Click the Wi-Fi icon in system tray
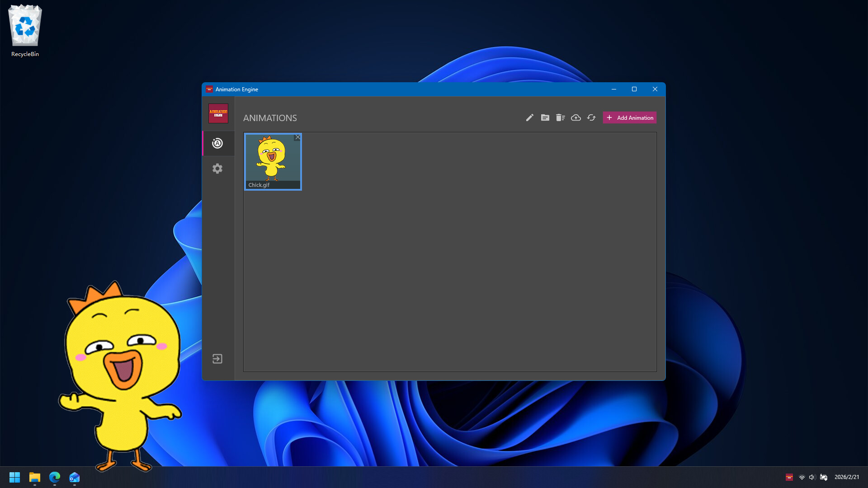Viewport: 868px width, 488px height. [x=802, y=477]
